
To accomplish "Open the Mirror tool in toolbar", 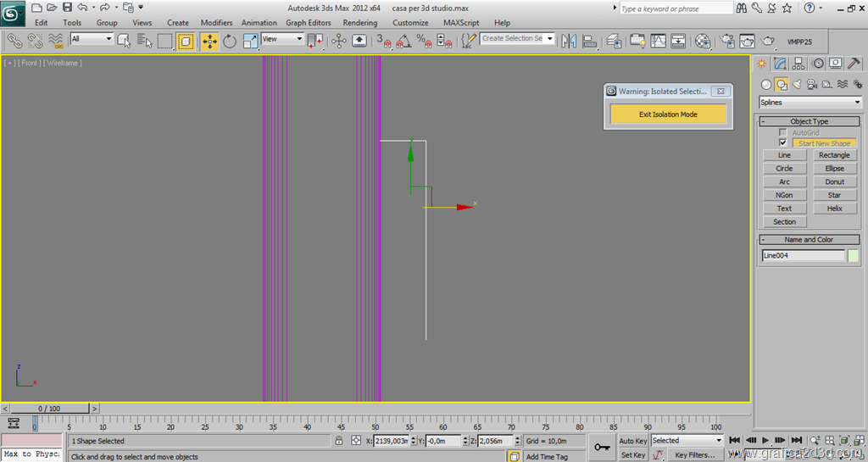I will pyautogui.click(x=568, y=41).
